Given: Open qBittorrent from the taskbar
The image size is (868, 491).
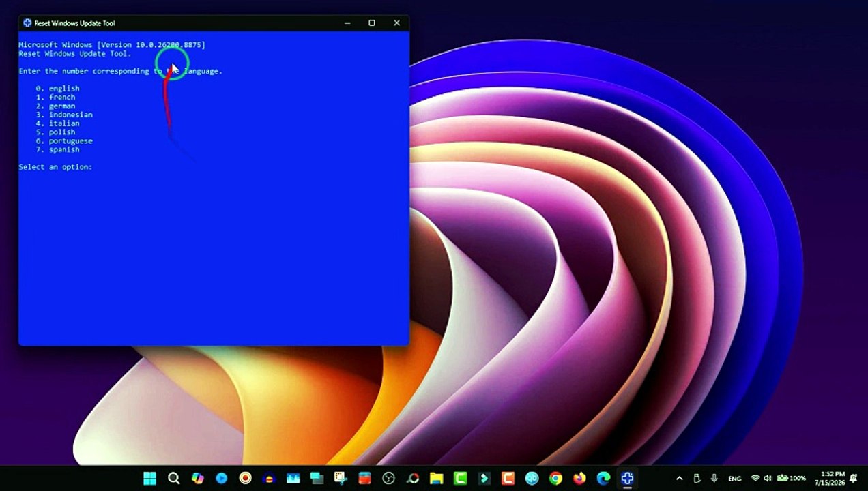Looking at the screenshot, I should pos(532,479).
